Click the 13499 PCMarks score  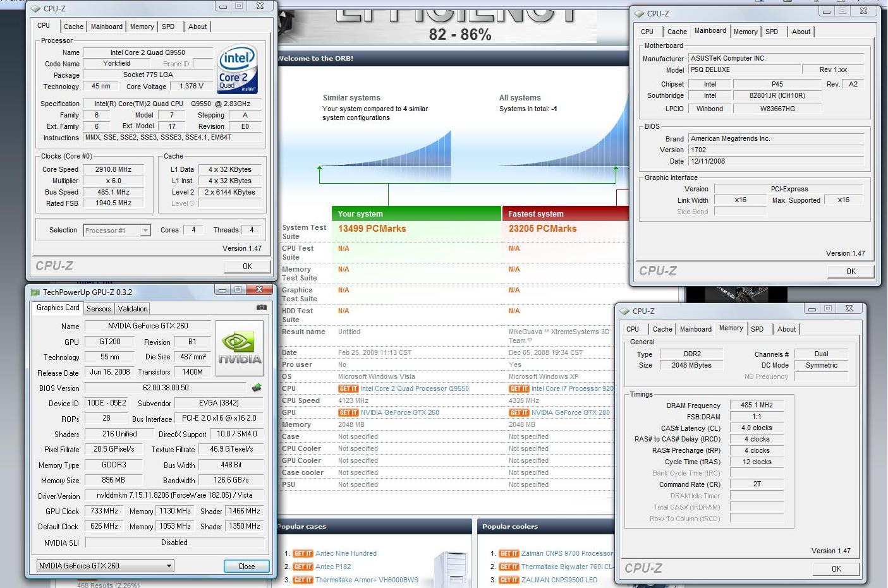click(x=372, y=229)
